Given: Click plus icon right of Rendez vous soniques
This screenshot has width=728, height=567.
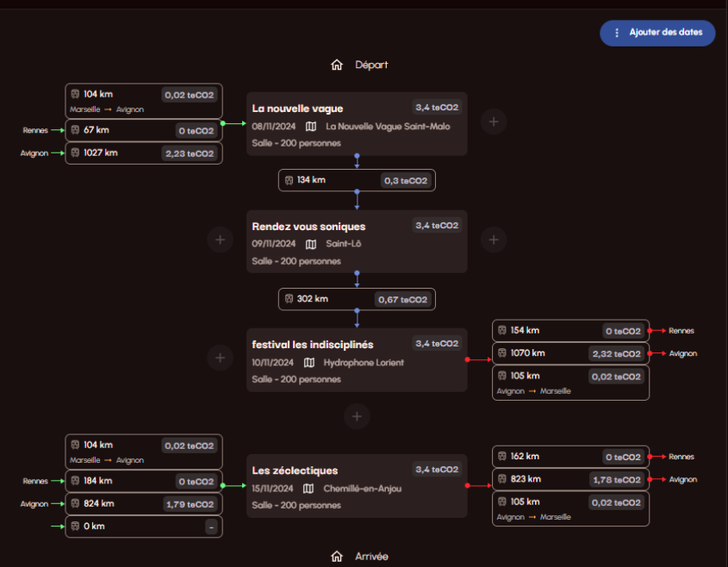Looking at the screenshot, I should tap(494, 240).
